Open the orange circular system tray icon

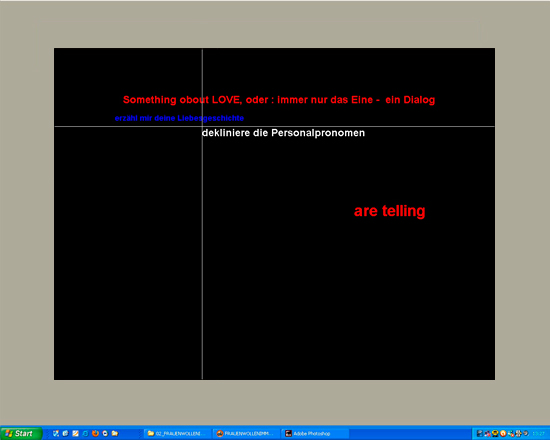point(503,433)
